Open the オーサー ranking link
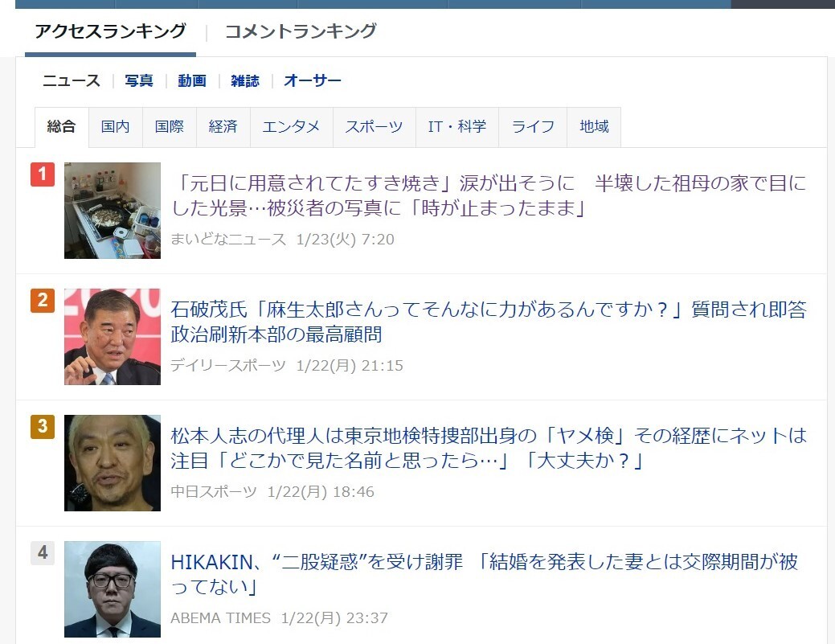 pyautogui.click(x=312, y=80)
